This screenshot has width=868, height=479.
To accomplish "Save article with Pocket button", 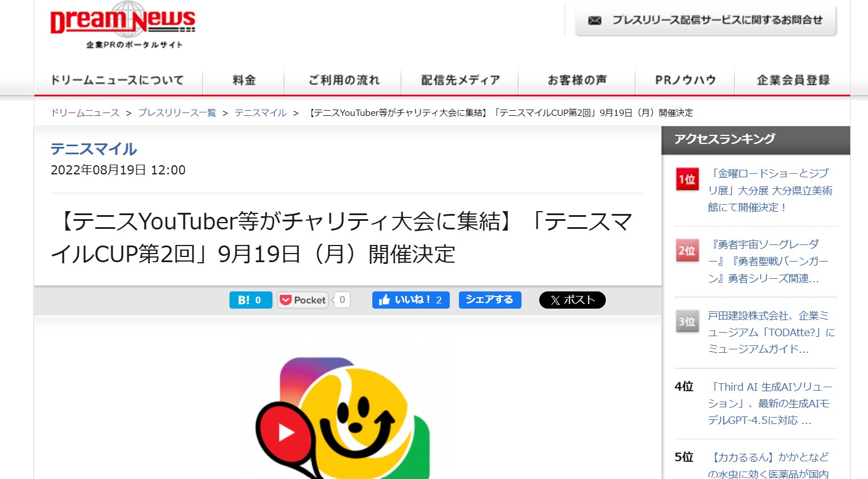I will click(x=303, y=300).
